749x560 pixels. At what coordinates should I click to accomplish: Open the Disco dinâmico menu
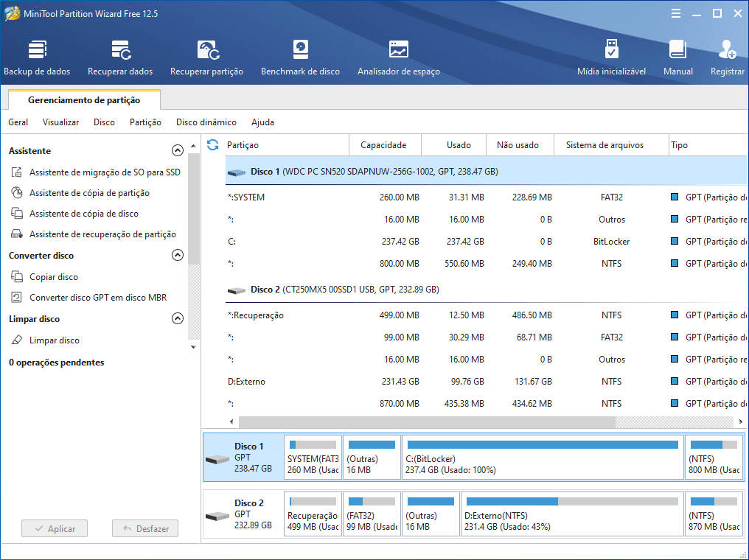206,122
